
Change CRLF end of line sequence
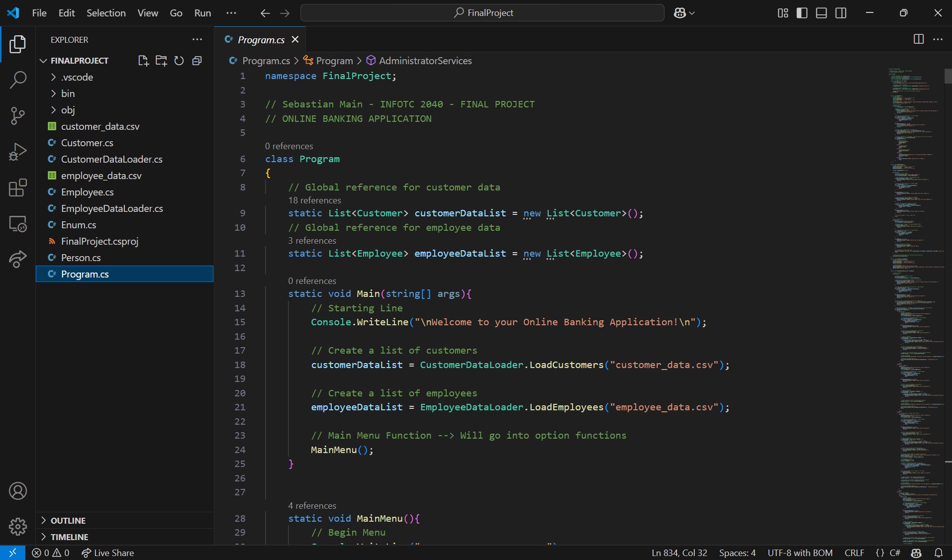tap(854, 553)
